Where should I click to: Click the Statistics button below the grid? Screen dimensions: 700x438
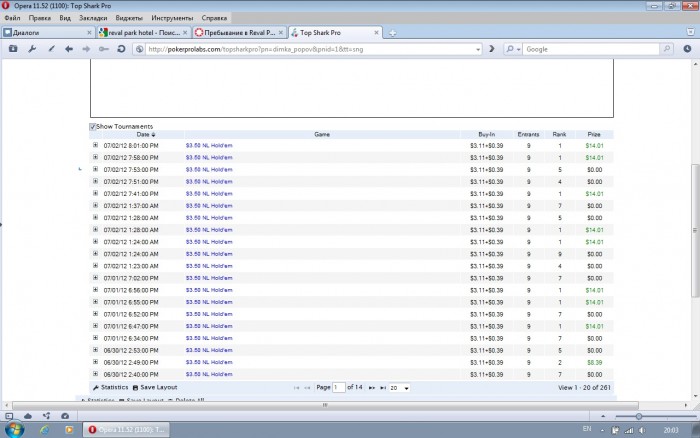click(110, 388)
